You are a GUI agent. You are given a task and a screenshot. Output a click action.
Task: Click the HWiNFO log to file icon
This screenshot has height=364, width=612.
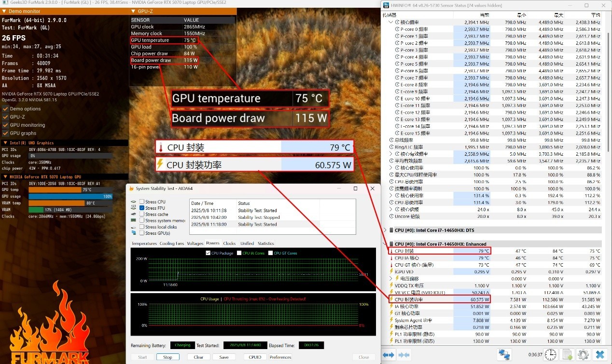coord(567,355)
